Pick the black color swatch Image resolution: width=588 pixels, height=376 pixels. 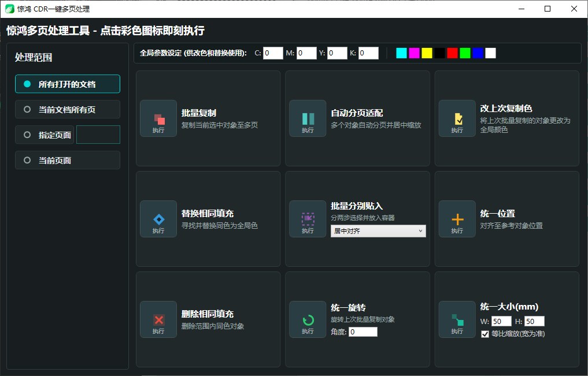(x=439, y=53)
